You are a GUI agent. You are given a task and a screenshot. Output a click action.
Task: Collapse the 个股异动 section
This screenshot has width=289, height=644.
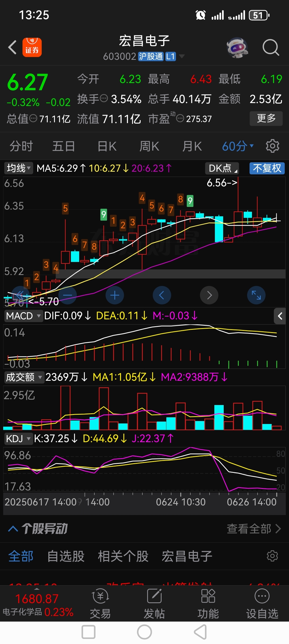[x=13, y=529]
